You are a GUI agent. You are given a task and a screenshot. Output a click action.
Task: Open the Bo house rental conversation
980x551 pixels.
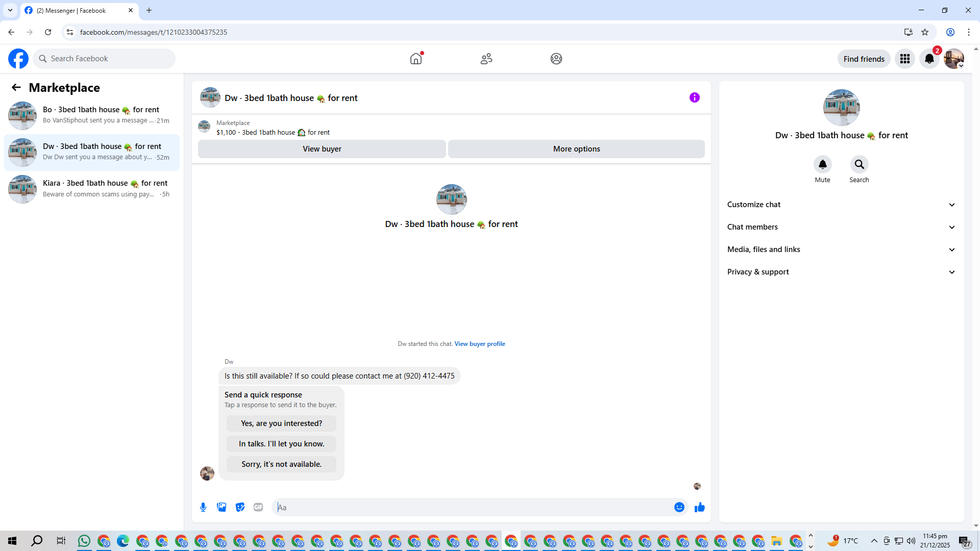click(x=92, y=115)
